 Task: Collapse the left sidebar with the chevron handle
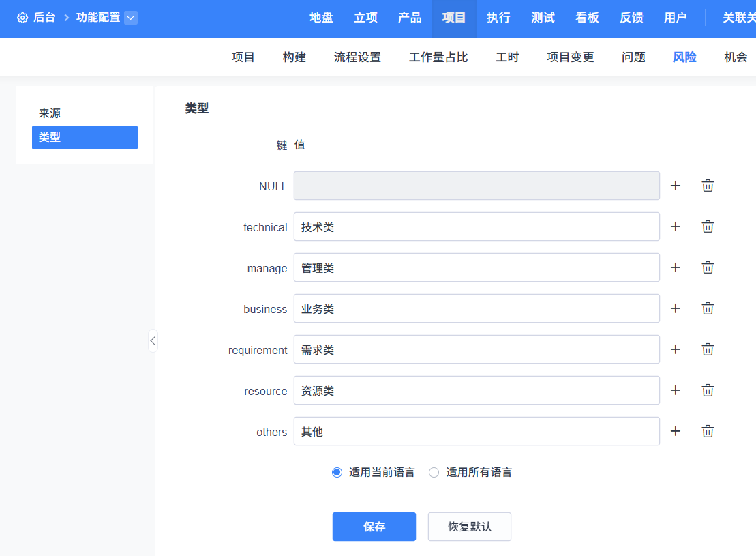pos(153,340)
